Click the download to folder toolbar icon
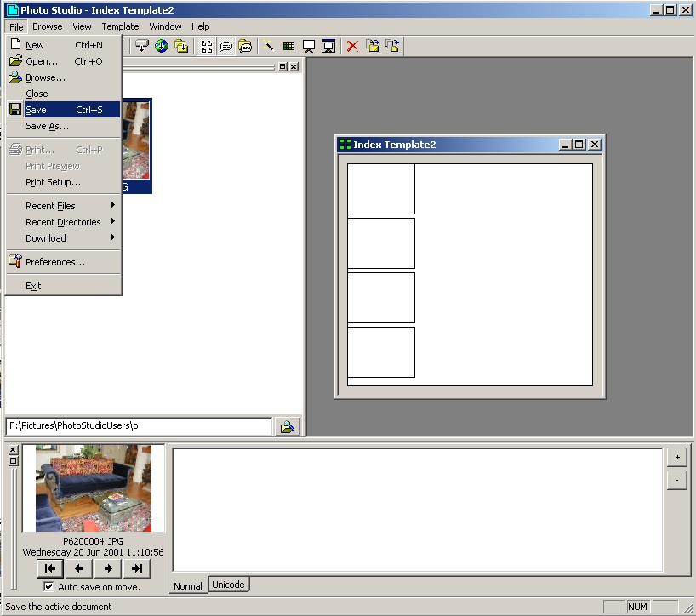 tap(181, 46)
